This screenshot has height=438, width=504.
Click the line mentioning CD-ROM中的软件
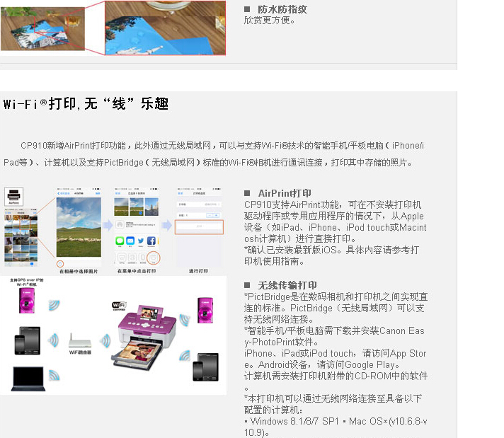(x=336, y=376)
